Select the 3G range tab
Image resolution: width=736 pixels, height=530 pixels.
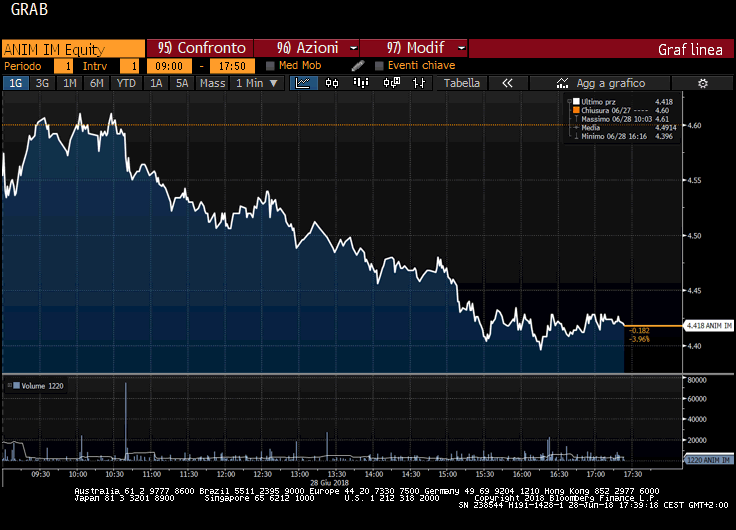coord(42,83)
